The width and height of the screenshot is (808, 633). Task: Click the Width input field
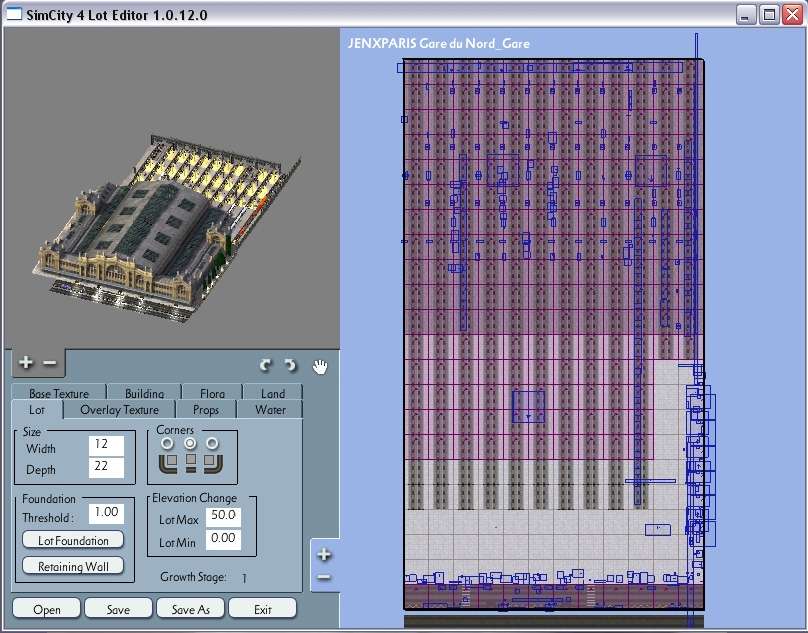click(106, 445)
